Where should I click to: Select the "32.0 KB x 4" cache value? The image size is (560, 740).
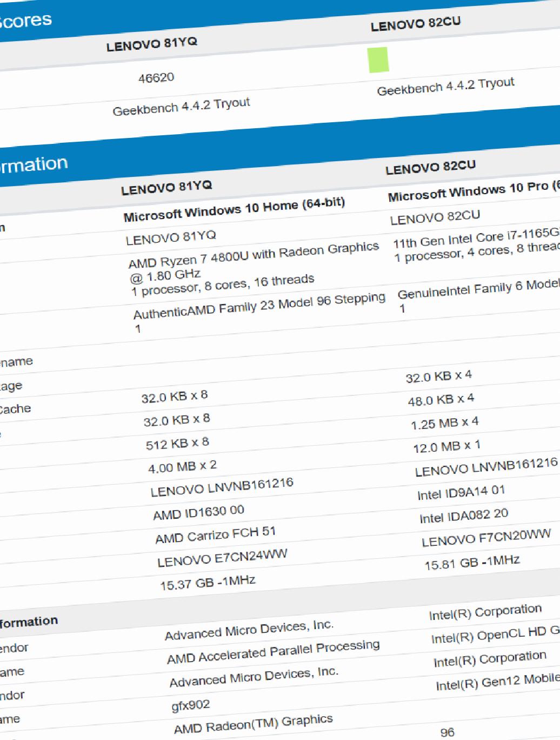click(439, 376)
